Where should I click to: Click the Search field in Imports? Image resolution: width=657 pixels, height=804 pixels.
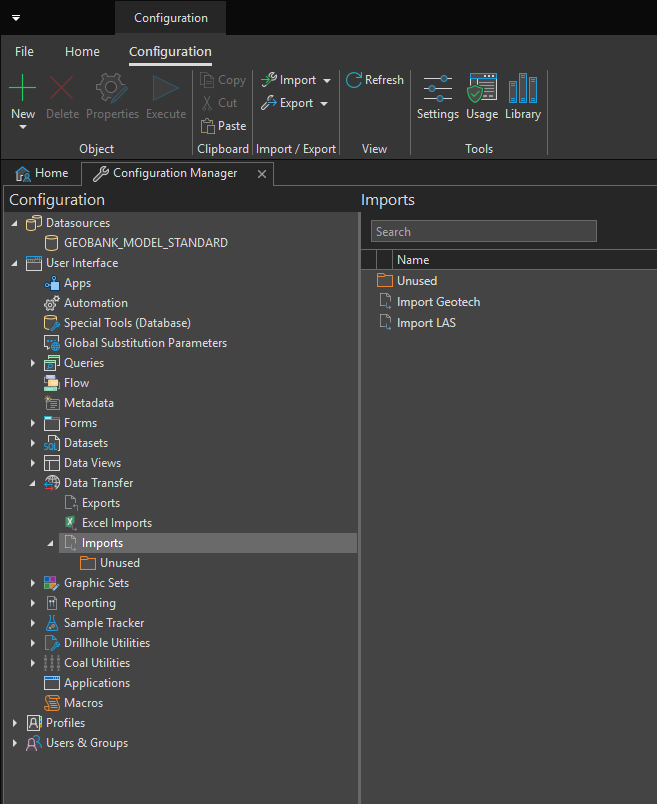click(483, 231)
